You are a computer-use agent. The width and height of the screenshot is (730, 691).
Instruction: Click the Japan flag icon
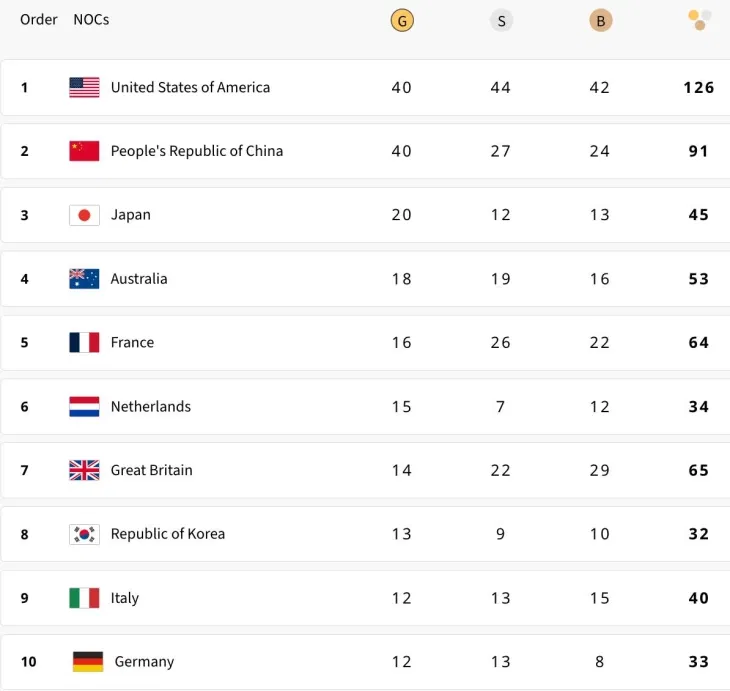coord(84,215)
